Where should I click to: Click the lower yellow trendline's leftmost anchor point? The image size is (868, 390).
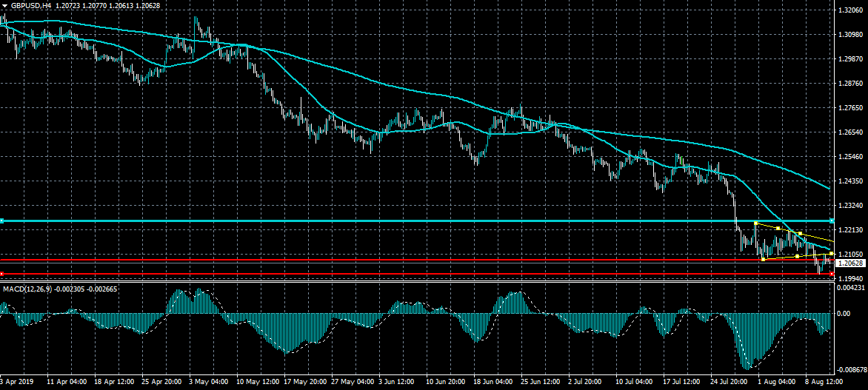click(763, 259)
